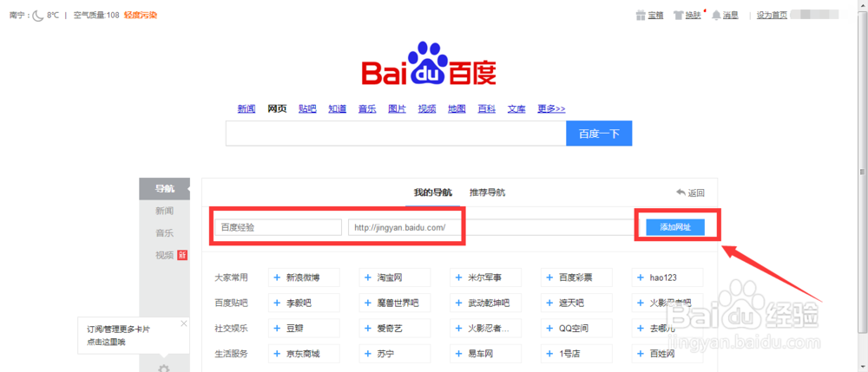The width and height of the screenshot is (868, 372).
Task: Open the 消息 bell notifications
Action: pos(716,15)
